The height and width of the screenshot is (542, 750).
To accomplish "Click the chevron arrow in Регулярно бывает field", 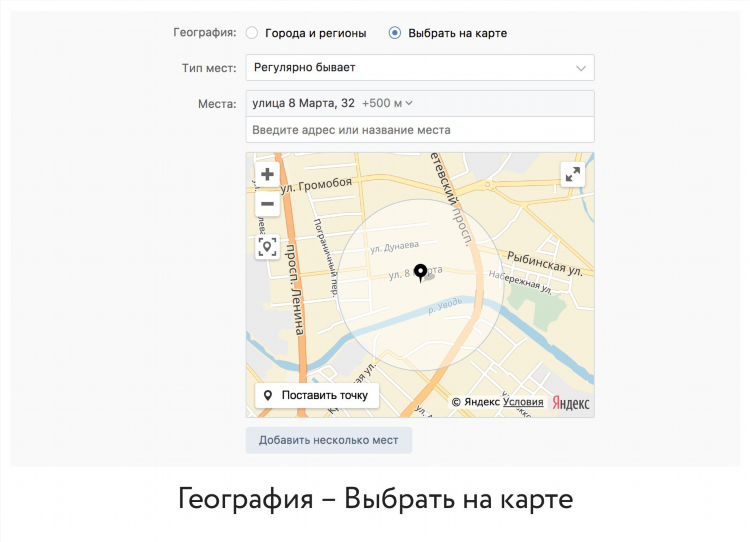I will coord(581,68).
